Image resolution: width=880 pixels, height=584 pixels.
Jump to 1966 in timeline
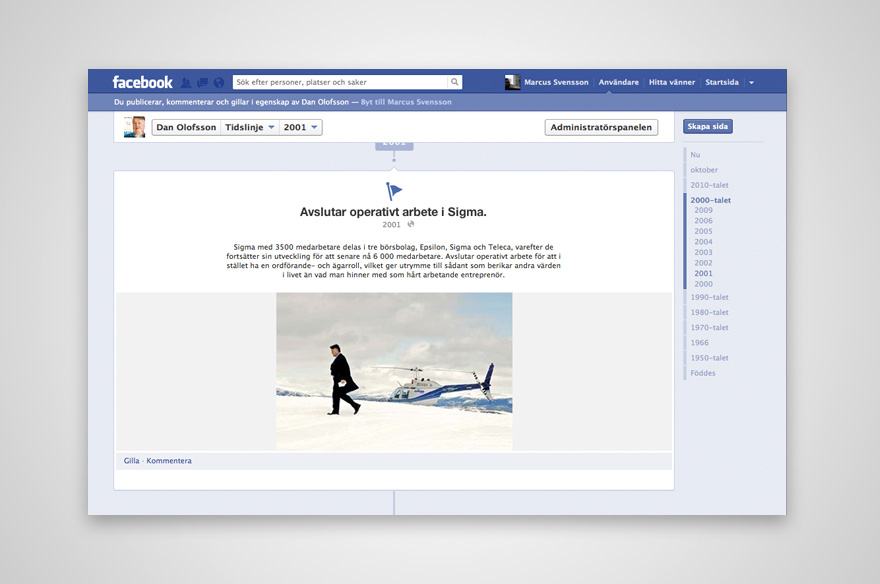point(699,343)
